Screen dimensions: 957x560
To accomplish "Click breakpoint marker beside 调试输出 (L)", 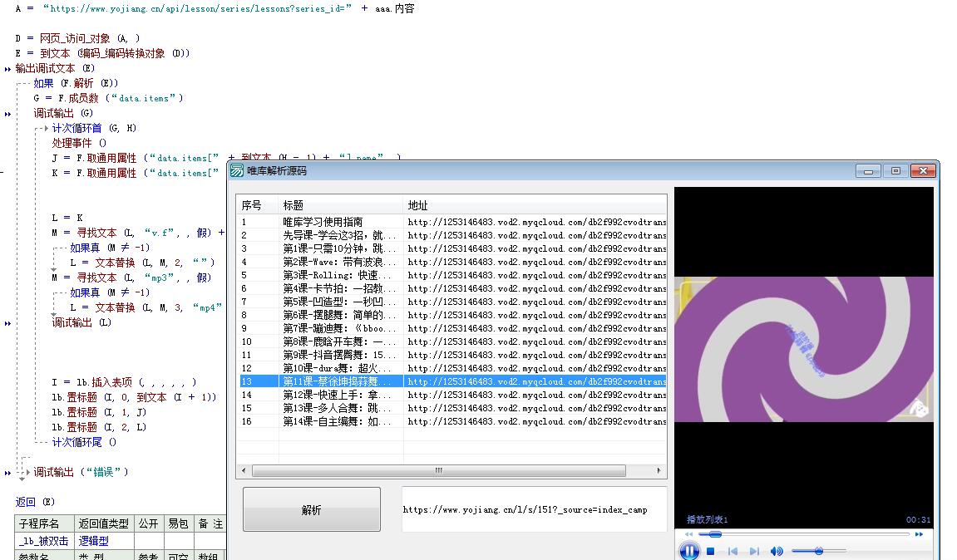I will 7,323.
